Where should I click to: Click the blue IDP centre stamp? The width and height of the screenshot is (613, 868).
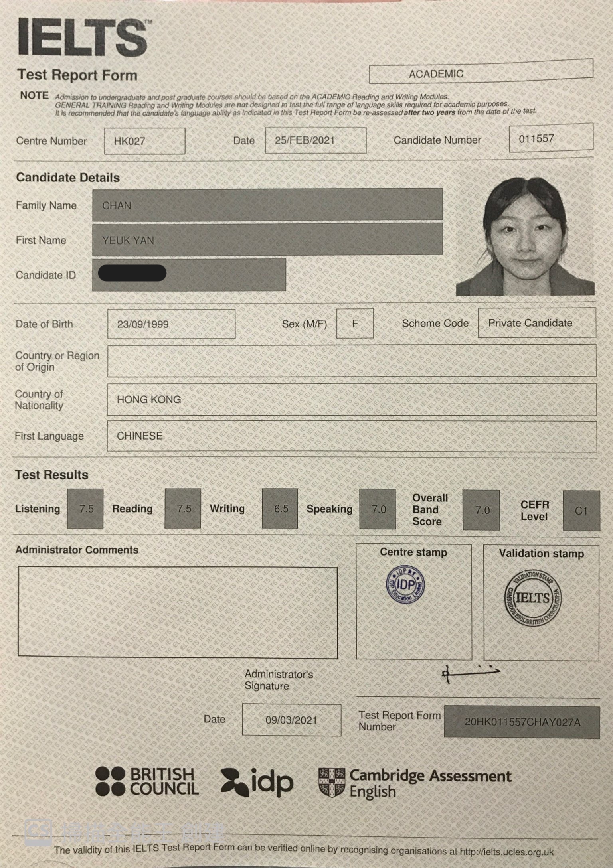point(405,584)
